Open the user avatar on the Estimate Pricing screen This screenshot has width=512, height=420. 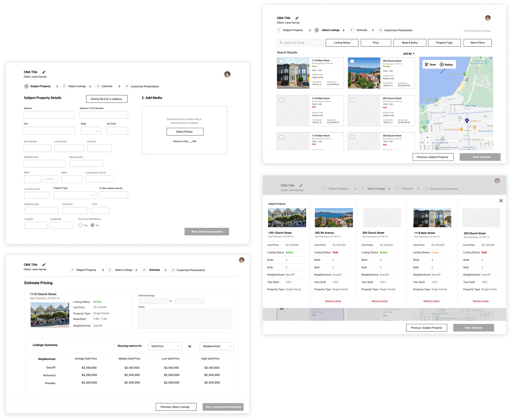(241, 260)
